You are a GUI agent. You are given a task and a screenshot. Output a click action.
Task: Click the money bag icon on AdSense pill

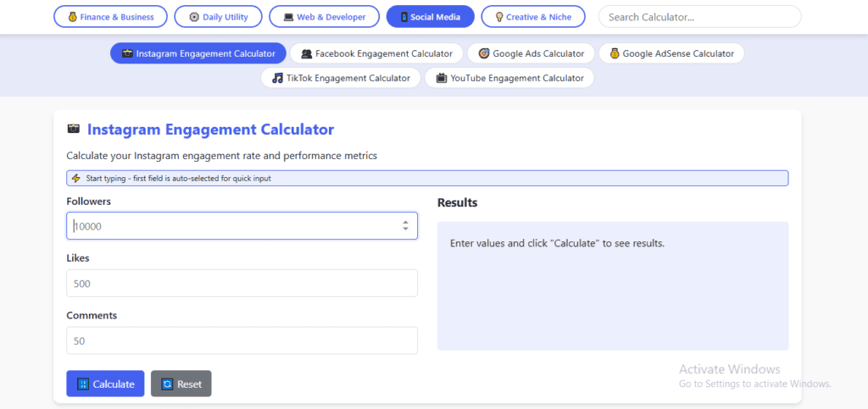coord(615,53)
